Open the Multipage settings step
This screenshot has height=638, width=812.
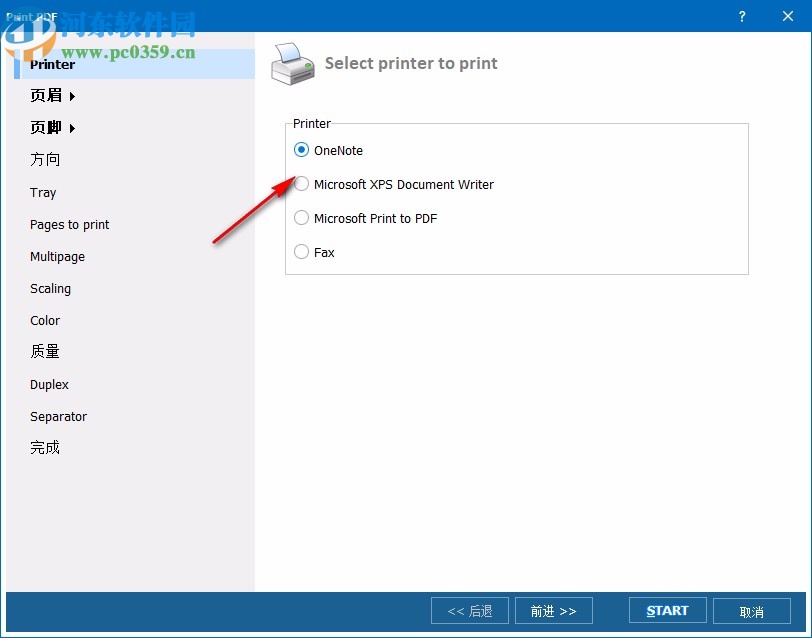(x=57, y=257)
